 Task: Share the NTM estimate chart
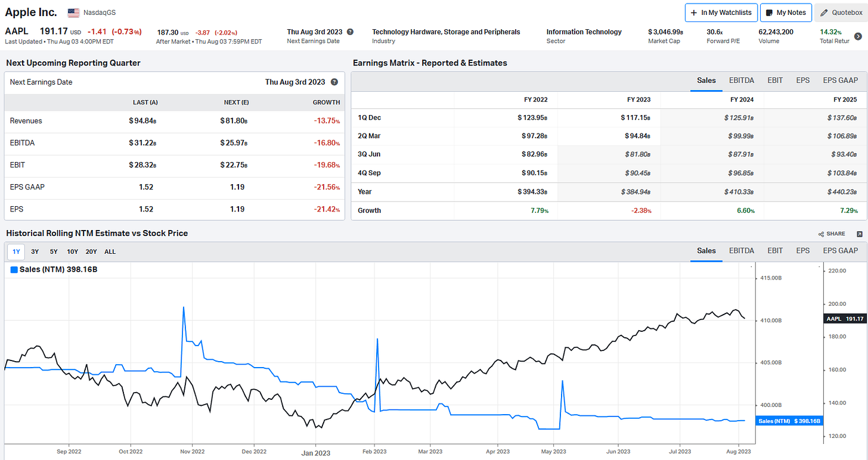pos(832,234)
